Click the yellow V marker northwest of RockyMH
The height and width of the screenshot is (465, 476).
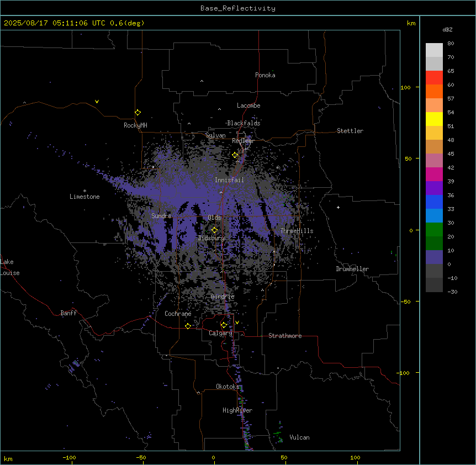pos(97,102)
